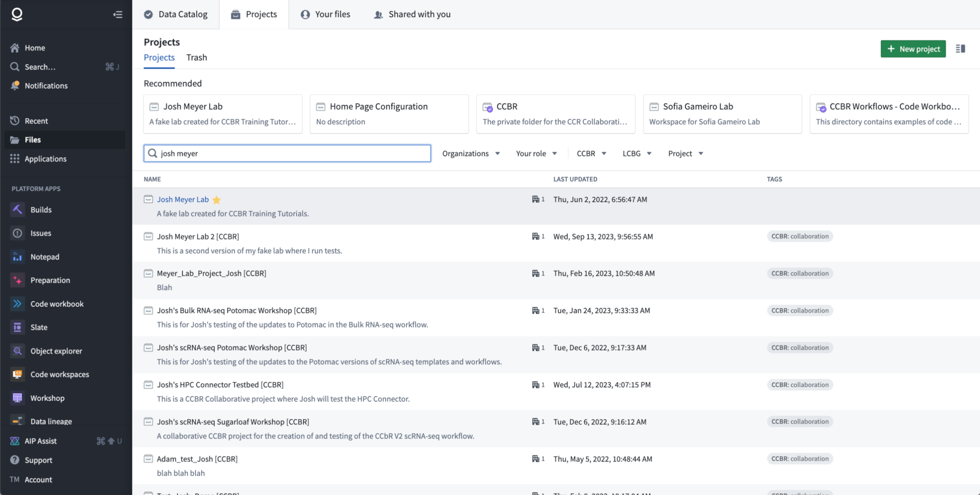Expand the Organizations filter dropdown
This screenshot has width=980, height=495.
[471, 153]
